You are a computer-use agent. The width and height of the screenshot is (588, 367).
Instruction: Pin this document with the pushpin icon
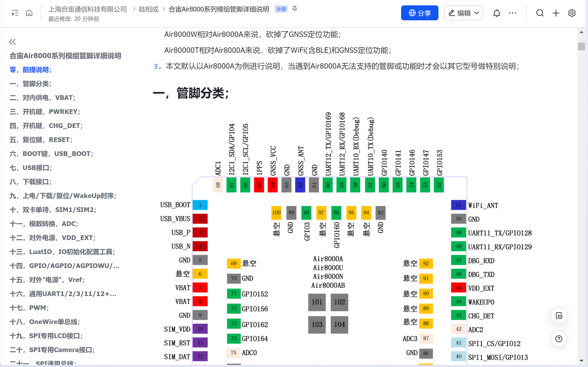point(295,9)
